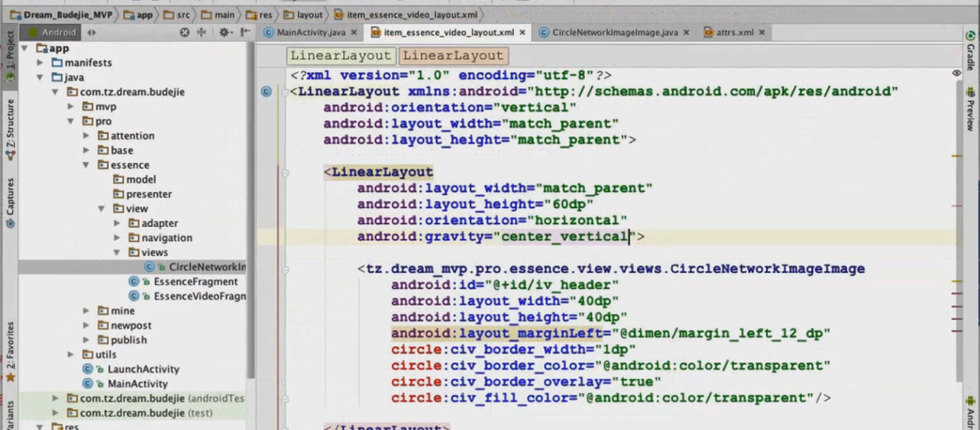Switch to the MainActivity.java tab
The width and height of the screenshot is (980, 430).
(x=310, y=32)
